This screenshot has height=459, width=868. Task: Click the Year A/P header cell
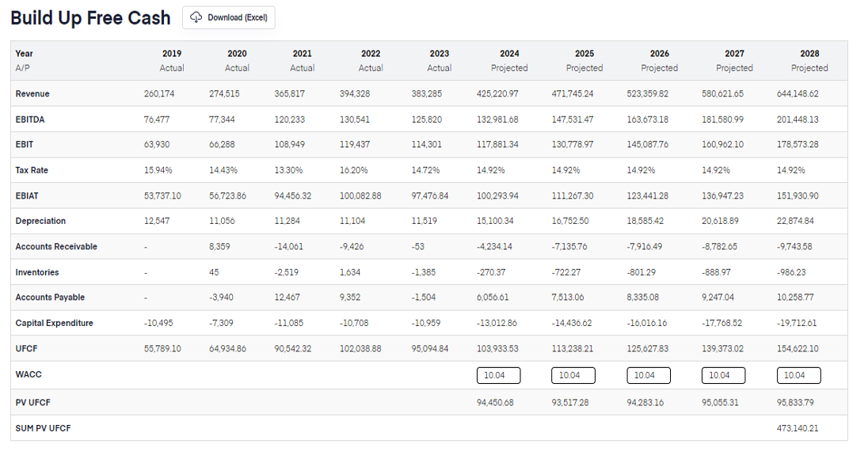(x=22, y=60)
